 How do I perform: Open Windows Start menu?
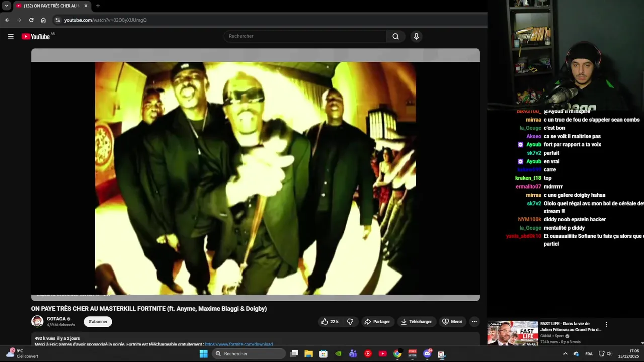pyautogui.click(x=203, y=354)
